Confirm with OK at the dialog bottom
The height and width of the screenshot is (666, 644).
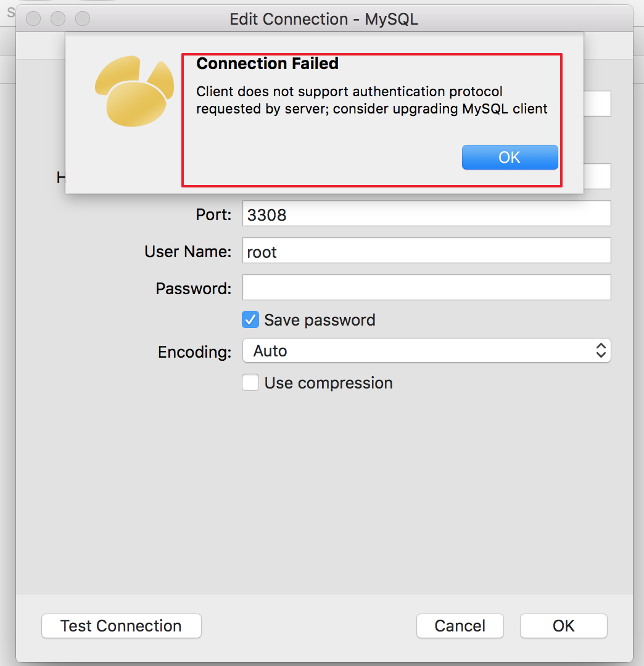[x=563, y=626]
